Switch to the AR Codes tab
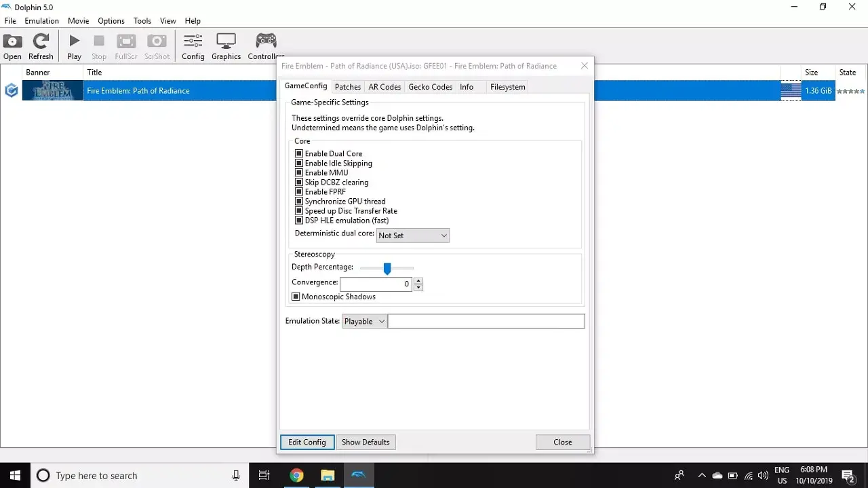This screenshot has width=868, height=488. [x=384, y=87]
